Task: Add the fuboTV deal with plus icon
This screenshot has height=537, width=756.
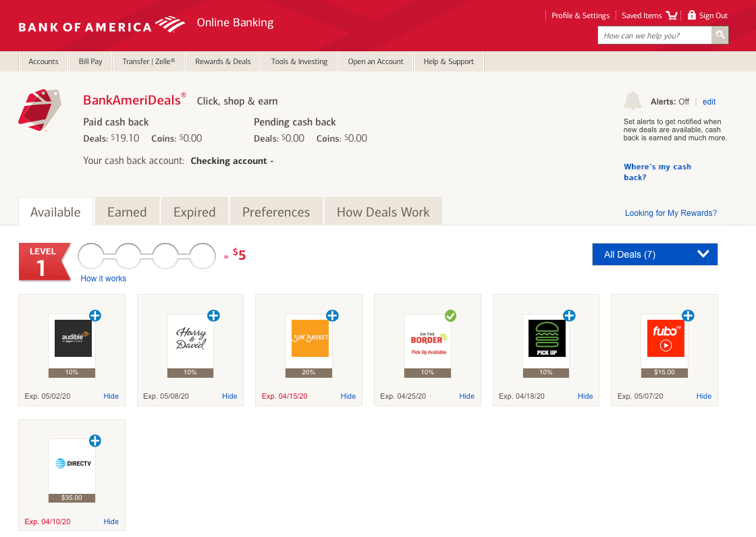Action: click(x=688, y=316)
